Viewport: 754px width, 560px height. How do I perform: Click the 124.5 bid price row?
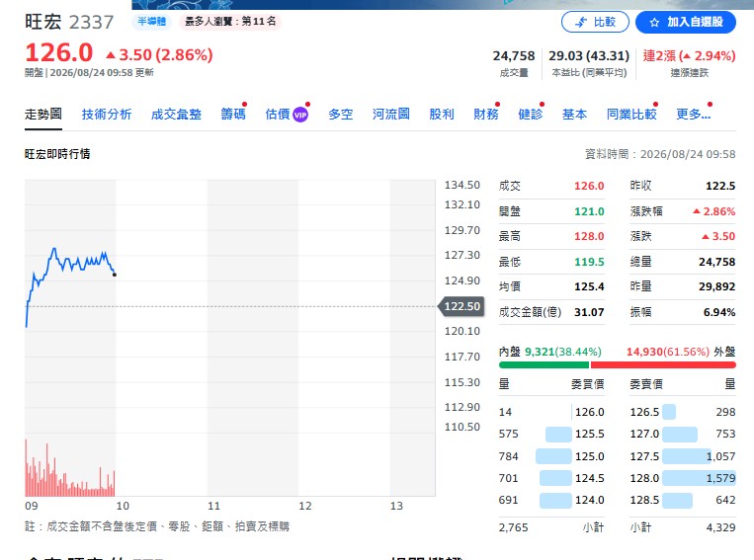click(551, 478)
